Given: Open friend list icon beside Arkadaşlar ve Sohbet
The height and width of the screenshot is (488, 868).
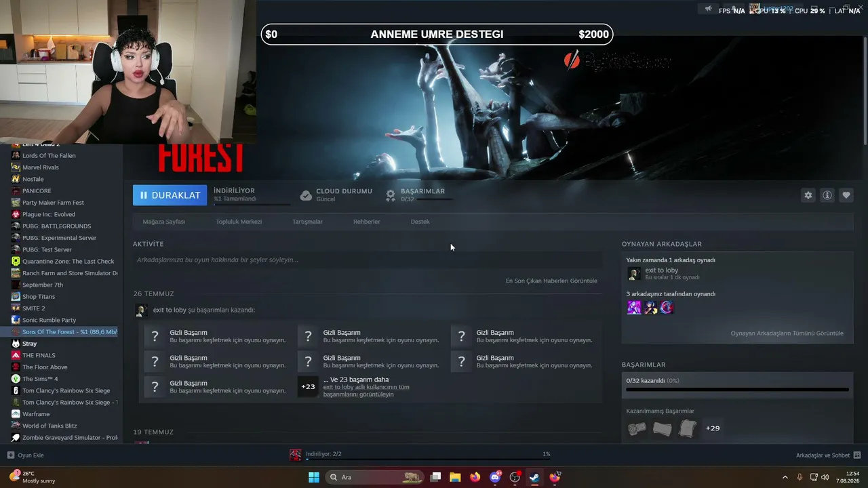Looking at the screenshot, I should pos(857,455).
